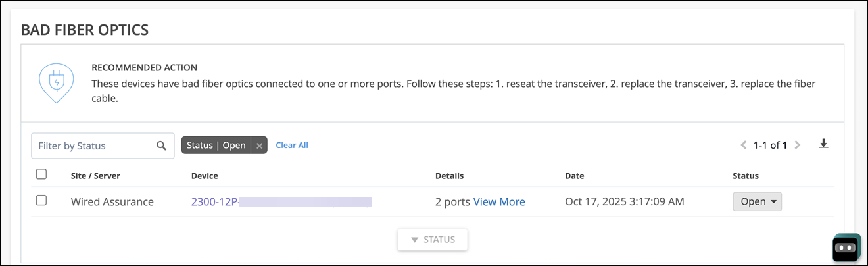Go to next results page
The image size is (868, 266).
point(798,145)
